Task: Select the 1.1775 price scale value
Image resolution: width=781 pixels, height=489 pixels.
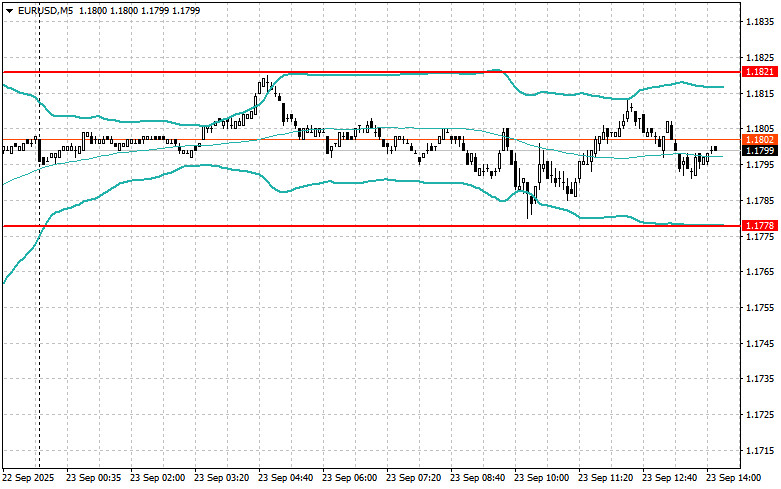Action: pos(760,236)
